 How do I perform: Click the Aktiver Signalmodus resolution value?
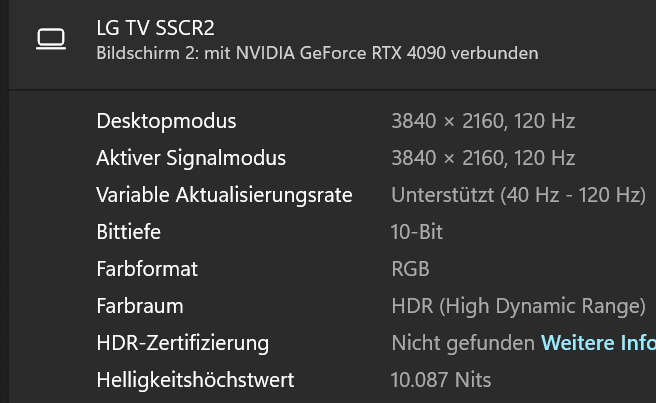pos(482,158)
